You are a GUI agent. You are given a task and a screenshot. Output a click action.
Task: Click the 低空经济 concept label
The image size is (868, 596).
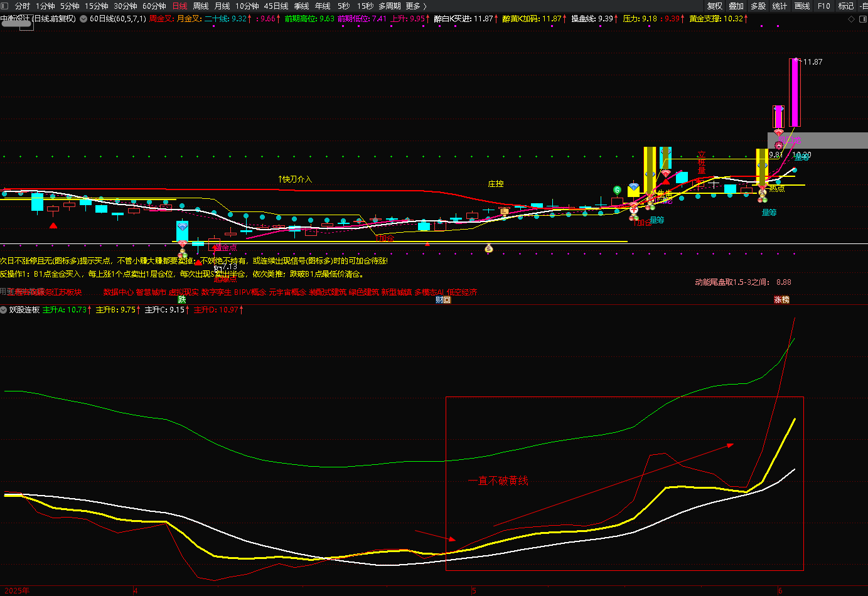462,292
